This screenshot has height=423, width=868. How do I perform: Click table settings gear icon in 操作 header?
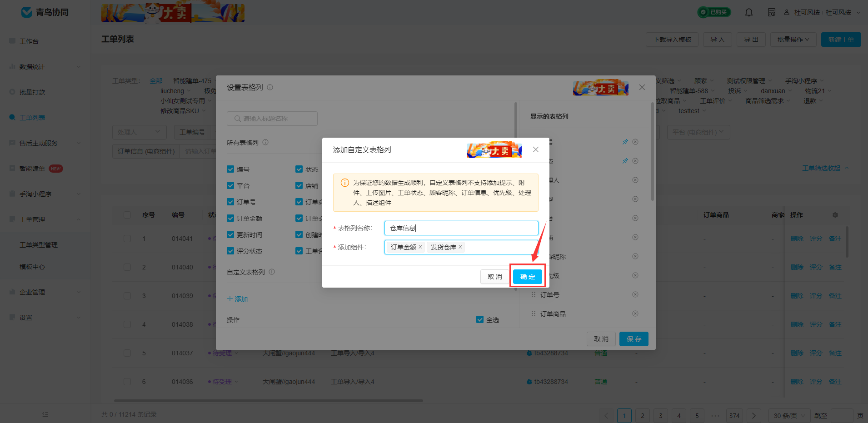coord(835,215)
